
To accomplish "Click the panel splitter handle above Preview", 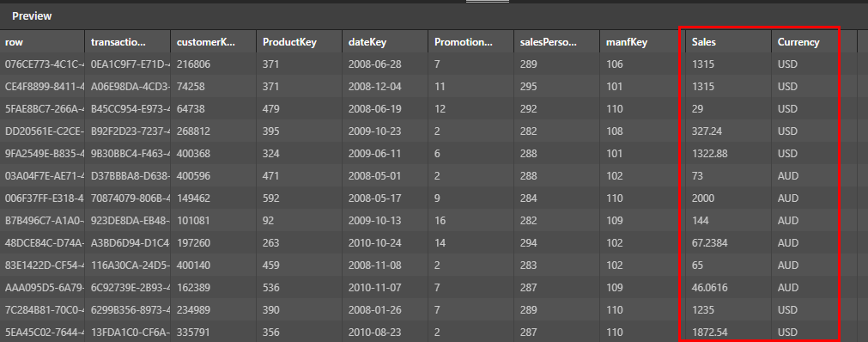I will (487, 2).
